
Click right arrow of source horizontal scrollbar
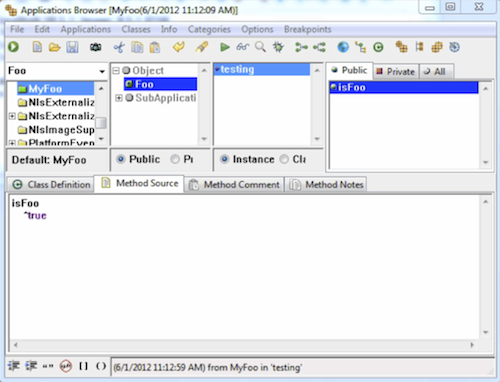(472, 345)
